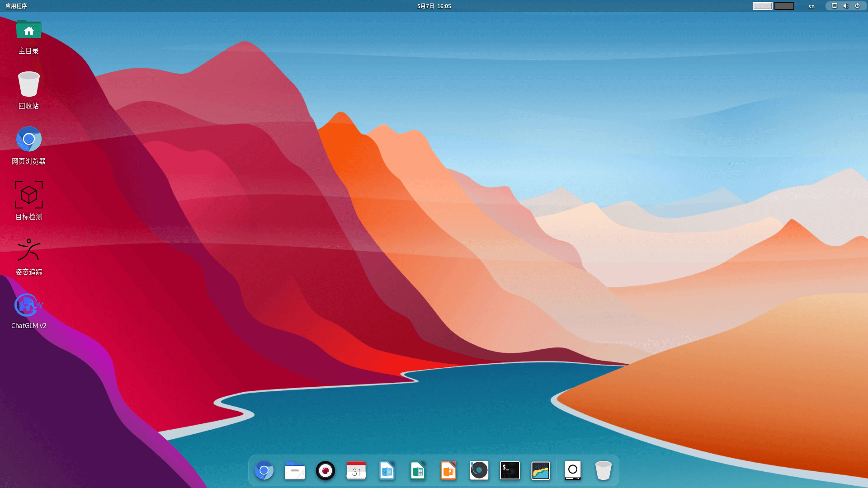The width and height of the screenshot is (868, 488).
Task: Open LibreOffice Calc spreadsheet in the dock
Action: tap(418, 470)
